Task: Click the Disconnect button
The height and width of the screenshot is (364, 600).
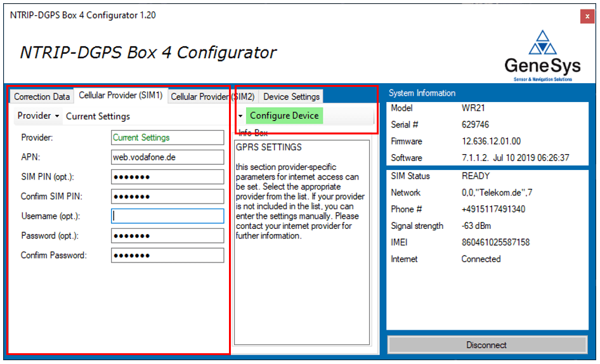Action: click(x=487, y=345)
